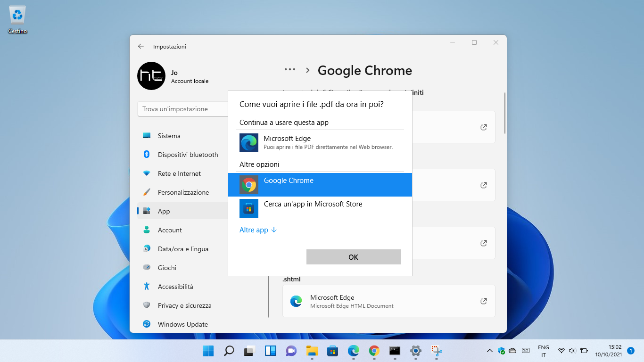The height and width of the screenshot is (362, 644).
Task: Launch Teams Chat from taskbar
Action: pyautogui.click(x=291, y=351)
